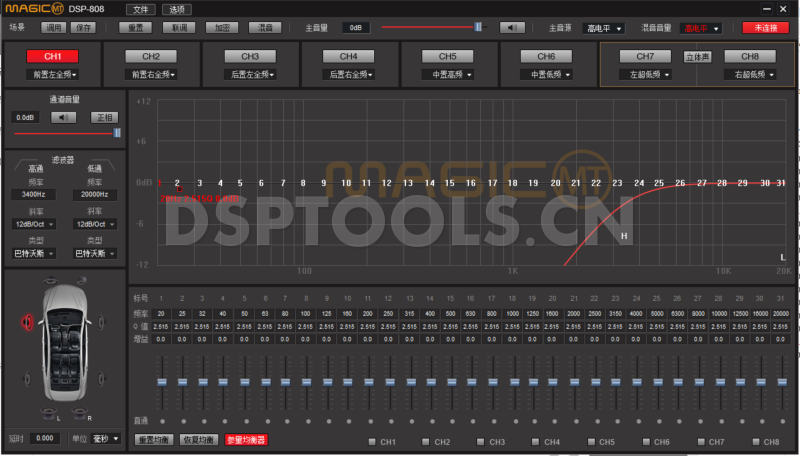Select the front-left speaker in car diagram

tap(28, 321)
